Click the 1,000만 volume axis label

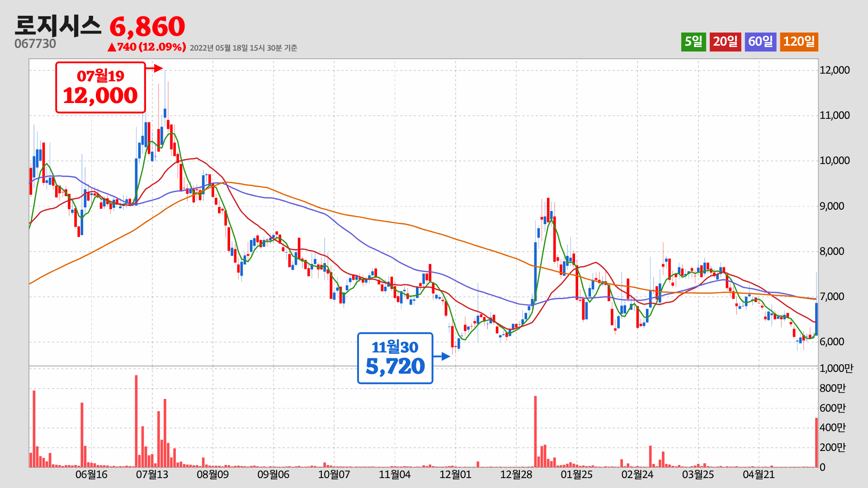(836, 368)
